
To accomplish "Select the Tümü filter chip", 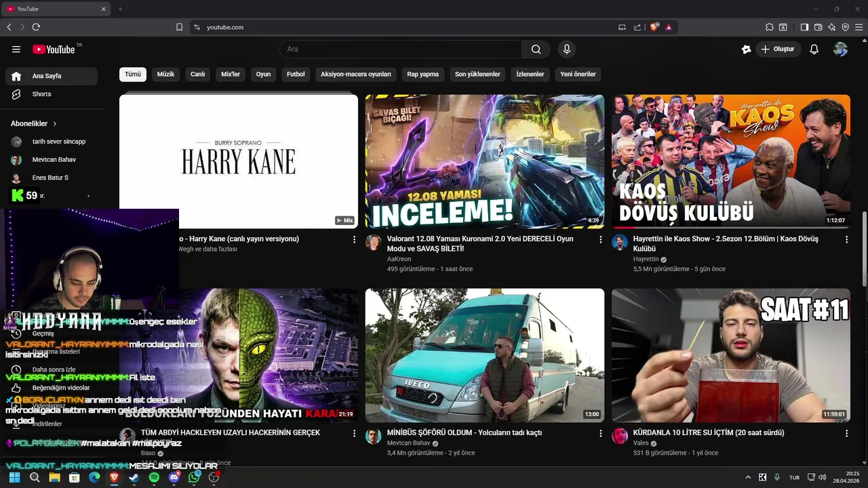I will (133, 74).
